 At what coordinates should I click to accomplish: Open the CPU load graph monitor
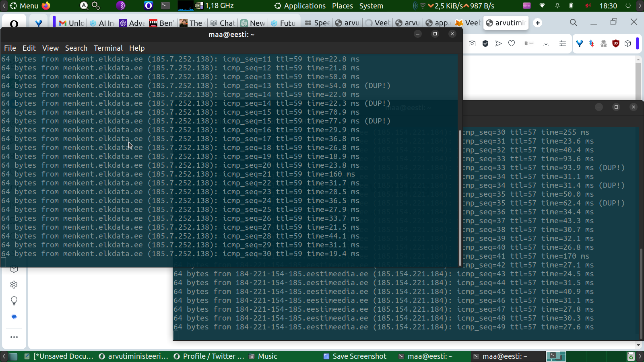(x=186, y=6)
